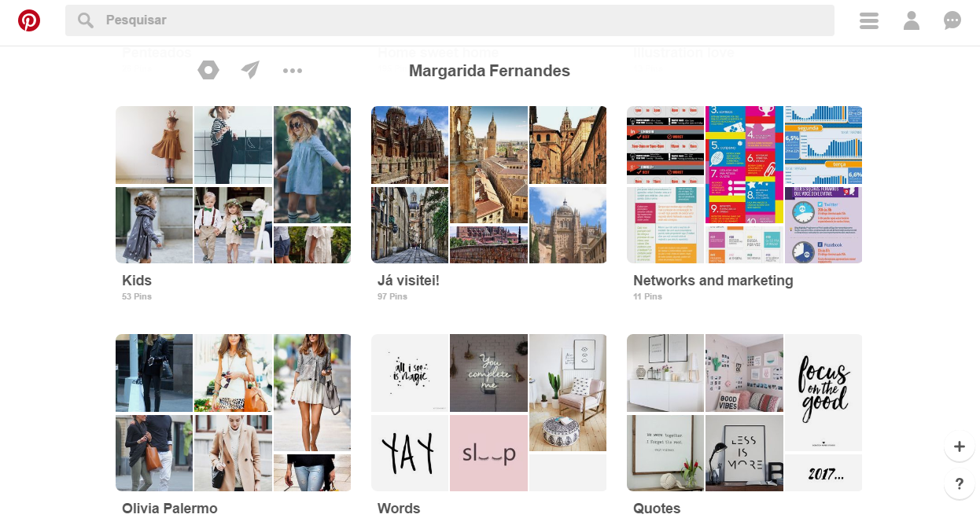Click the search magnifier icon
The height and width of the screenshot is (518, 980).
(x=86, y=20)
